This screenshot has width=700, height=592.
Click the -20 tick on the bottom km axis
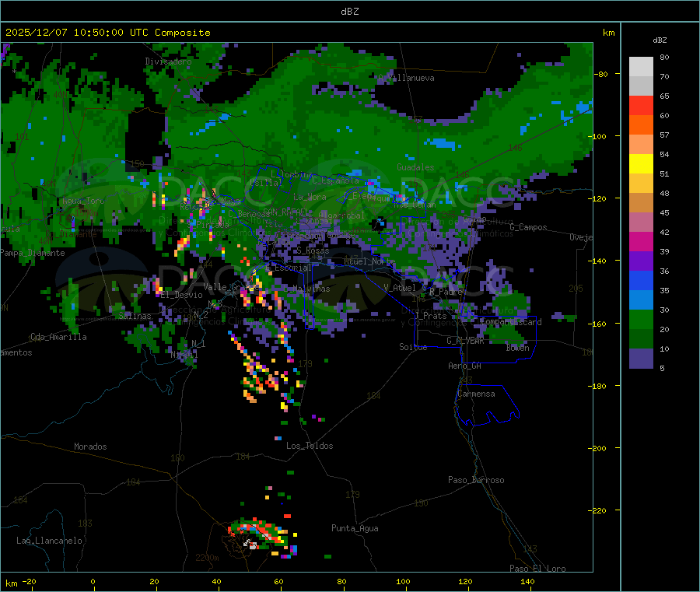(29, 581)
